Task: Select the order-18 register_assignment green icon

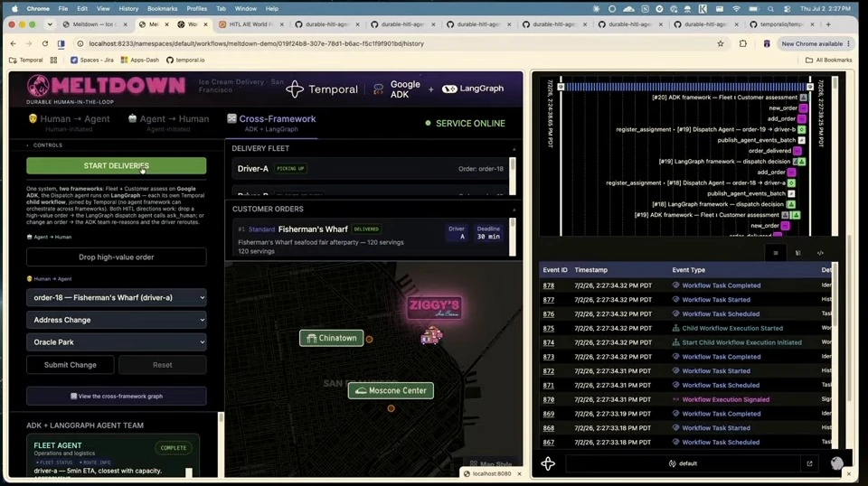Action: tap(792, 183)
